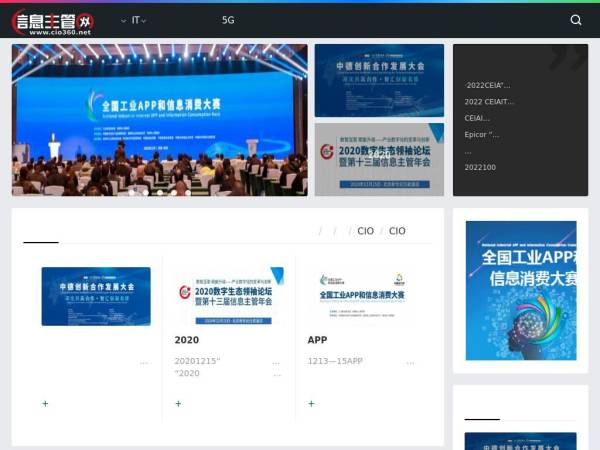Select the fourth carousel dot

point(174,193)
